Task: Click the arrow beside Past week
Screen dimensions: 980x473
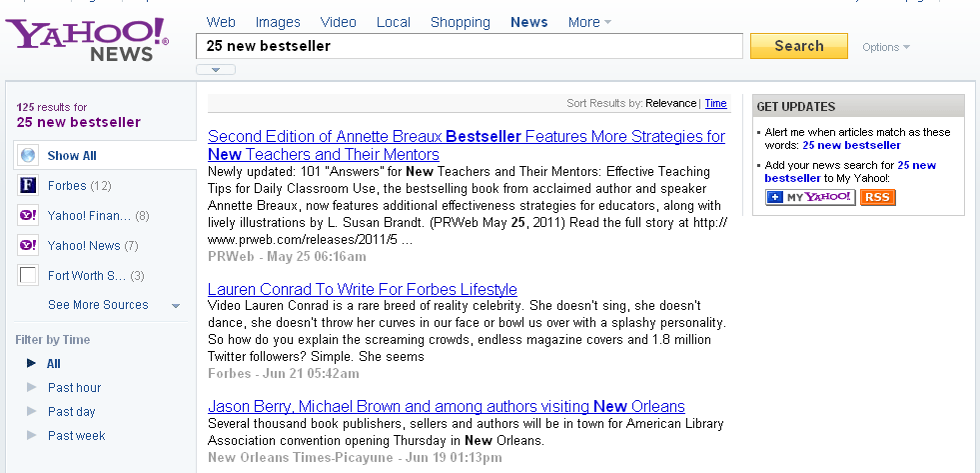Action: (x=32, y=435)
